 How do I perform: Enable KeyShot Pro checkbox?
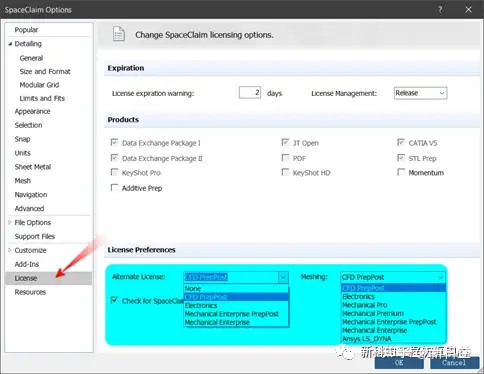pos(114,172)
